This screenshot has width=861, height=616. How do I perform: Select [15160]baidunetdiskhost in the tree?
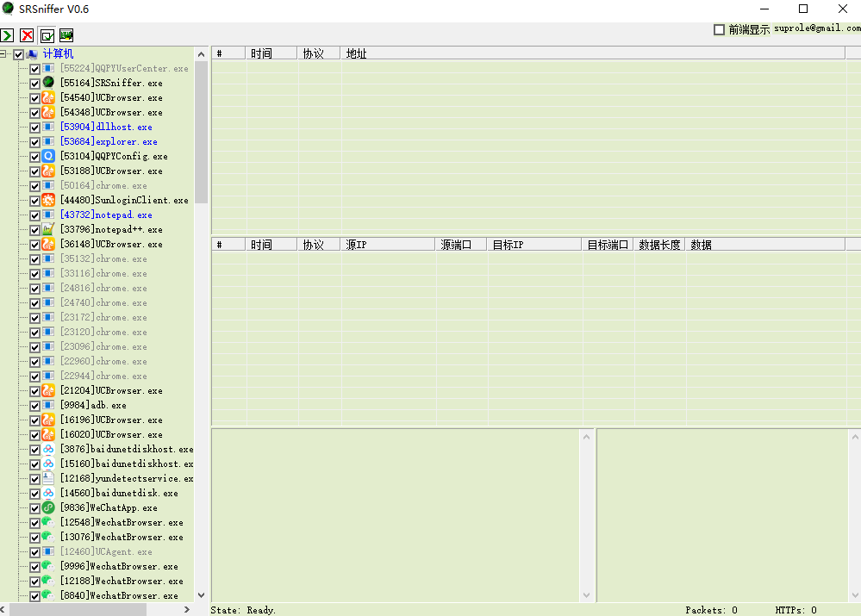tap(127, 464)
